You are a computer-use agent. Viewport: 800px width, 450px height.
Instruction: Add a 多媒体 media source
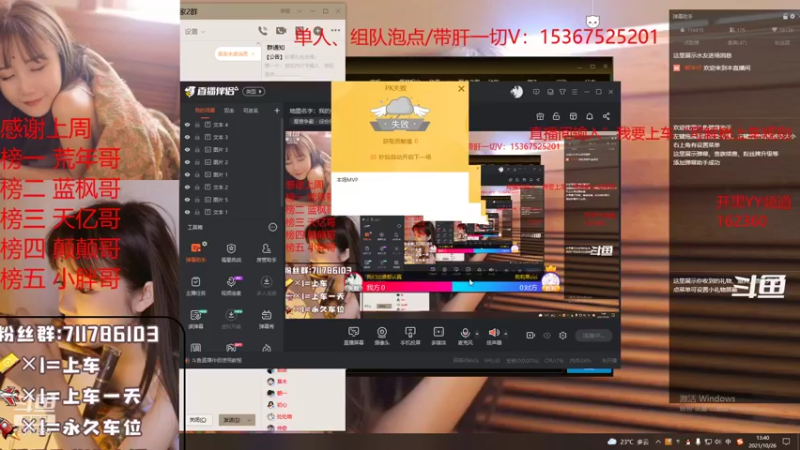coord(439,336)
